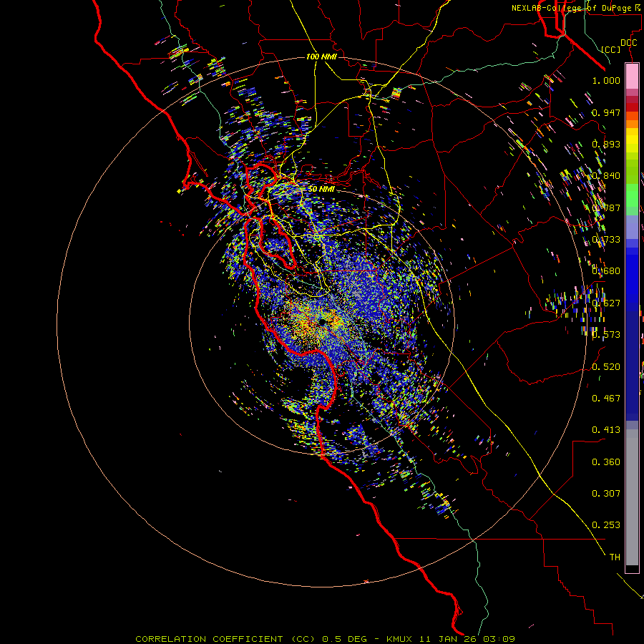
Task: Click the 0.520 scale value
Action: click(x=606, y=367)
